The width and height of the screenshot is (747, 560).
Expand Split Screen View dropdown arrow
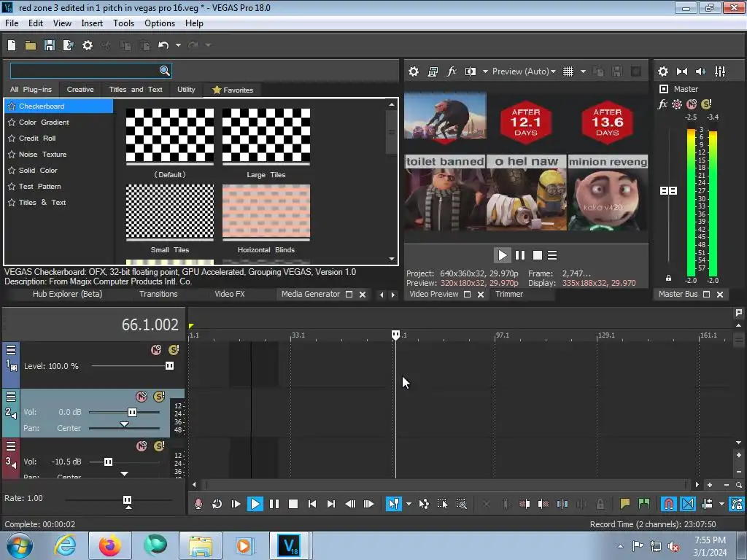[x=485, y=71]
